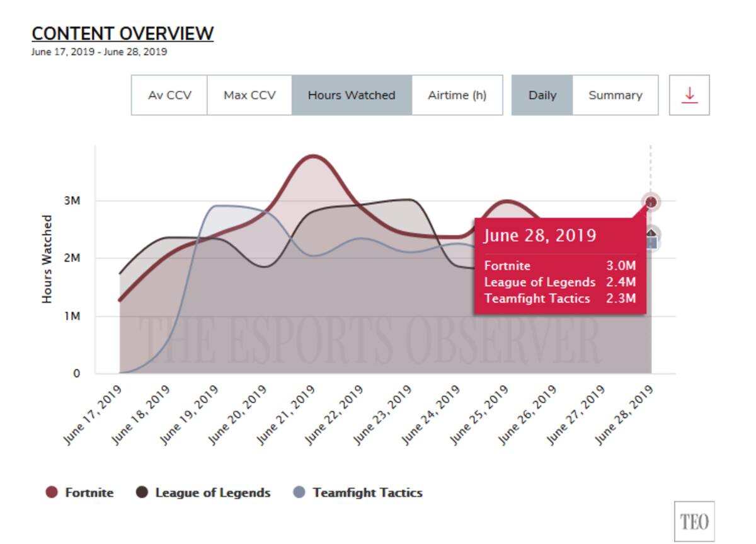
Task: Click the Hours Watched y-axis title
Action: [47, 259]
